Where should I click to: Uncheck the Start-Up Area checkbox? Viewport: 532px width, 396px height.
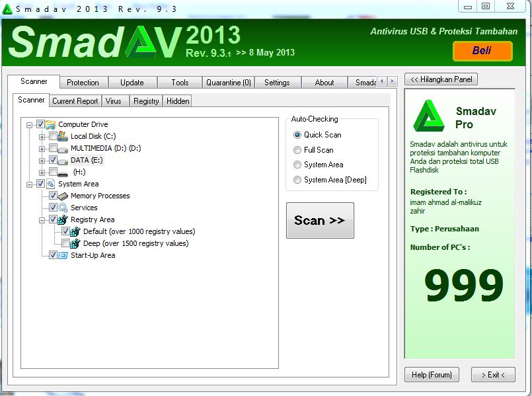click(53, 255)
